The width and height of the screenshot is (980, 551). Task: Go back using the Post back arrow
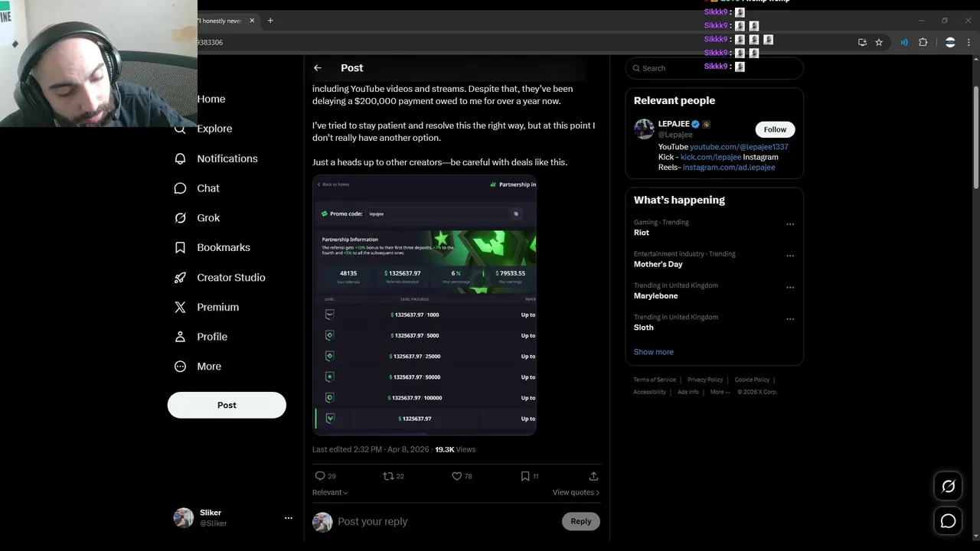pos(318,68)
